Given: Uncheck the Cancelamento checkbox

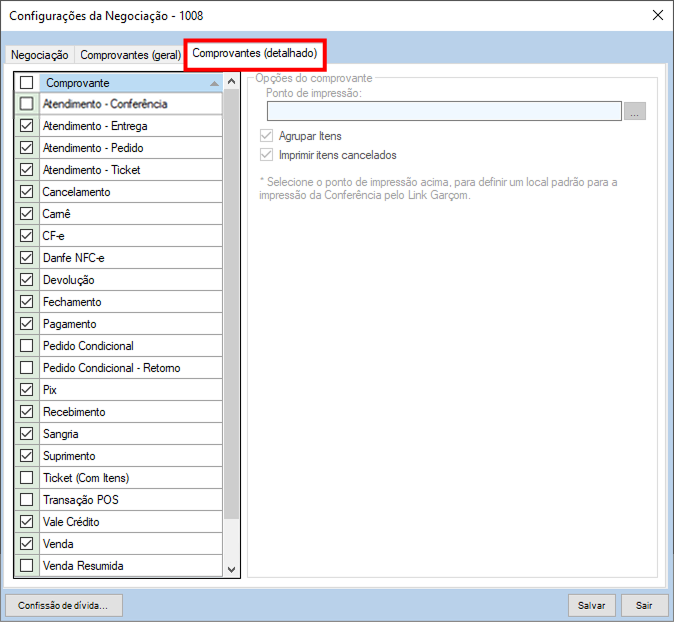Looking at the screenshot, I should pyautogui.click(x=27, y=192).
